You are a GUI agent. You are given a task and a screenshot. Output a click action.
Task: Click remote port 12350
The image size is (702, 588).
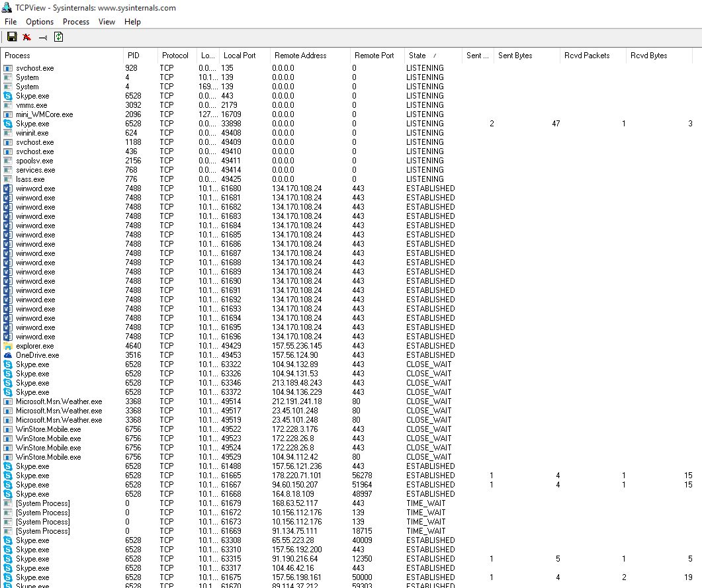[362, 559]
